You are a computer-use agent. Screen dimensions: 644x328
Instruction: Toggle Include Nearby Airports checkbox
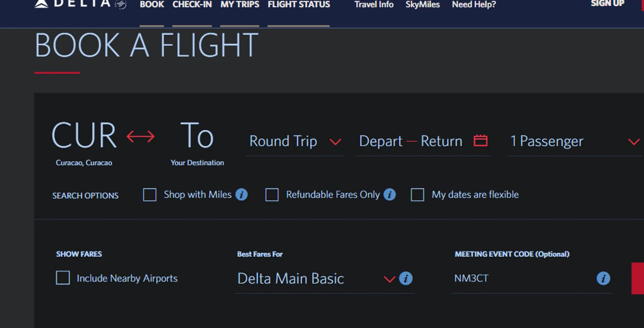[x=63, y=278]
